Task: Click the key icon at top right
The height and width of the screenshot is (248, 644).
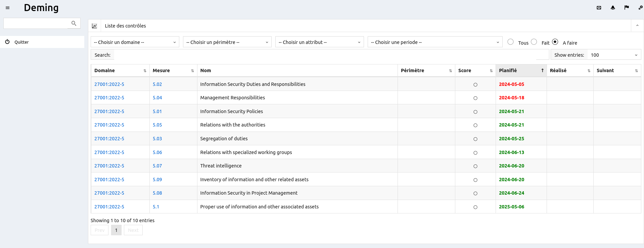Action: (x=640, y=8)
